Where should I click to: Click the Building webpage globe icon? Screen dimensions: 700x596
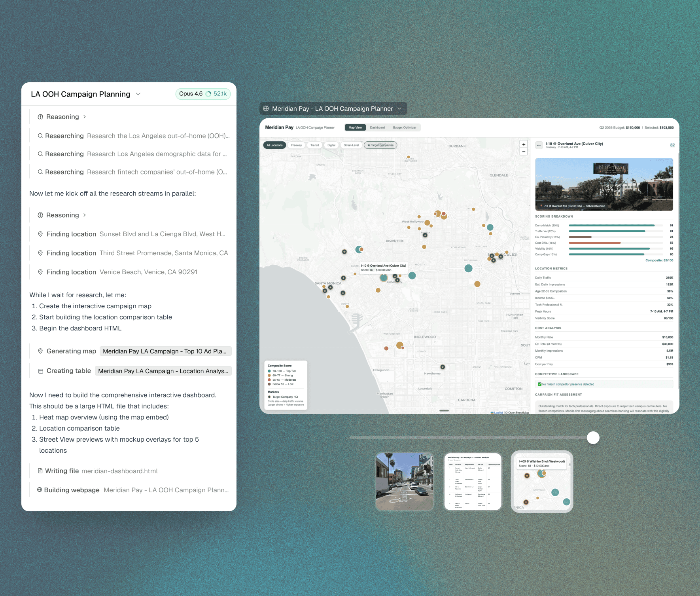pyautogui.click(x=40, y=490)
